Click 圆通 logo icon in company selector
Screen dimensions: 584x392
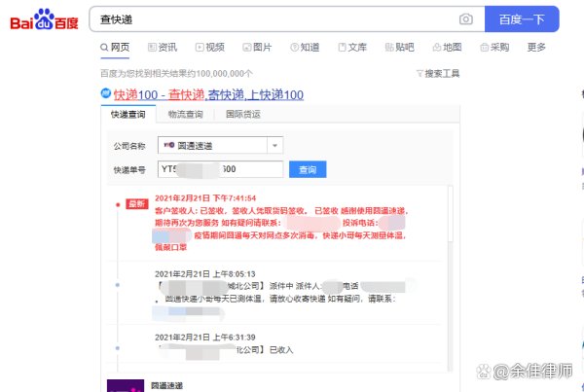169,145
